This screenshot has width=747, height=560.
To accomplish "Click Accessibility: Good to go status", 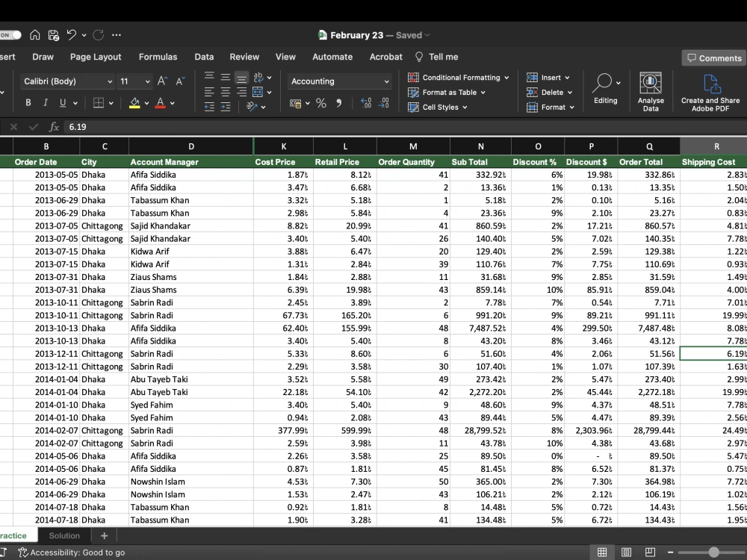I will point(72,553).
